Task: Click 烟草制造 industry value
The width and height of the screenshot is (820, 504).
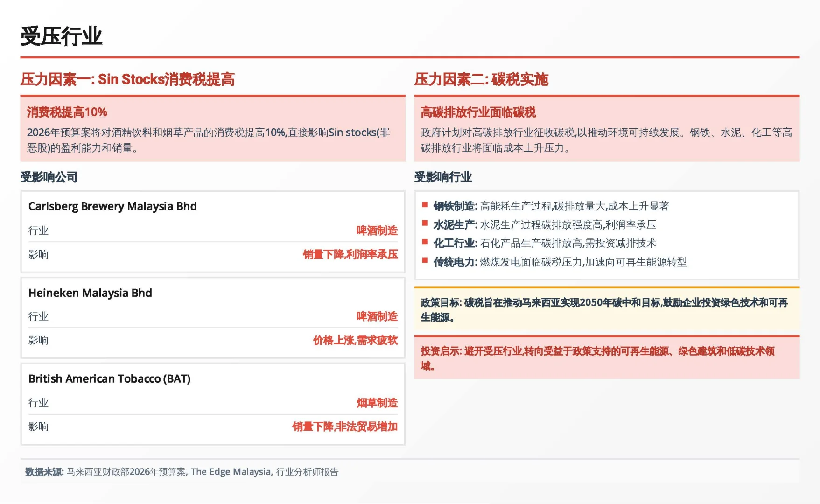Action: (377, 403)
